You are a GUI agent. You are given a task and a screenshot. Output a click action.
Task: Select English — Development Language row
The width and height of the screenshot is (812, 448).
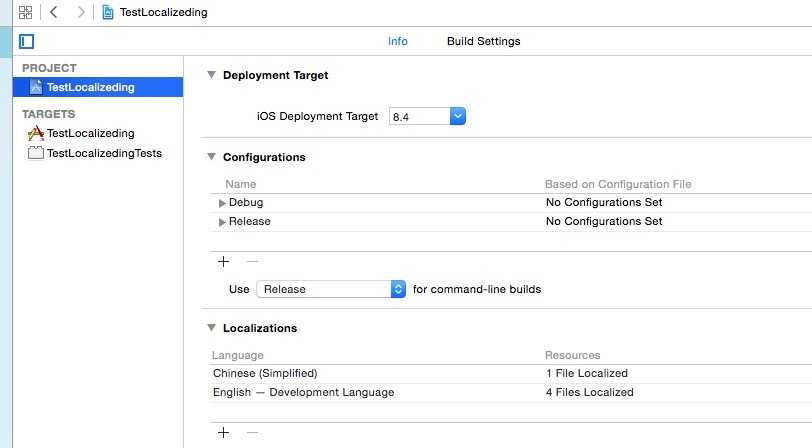click(x=510, y=393)
